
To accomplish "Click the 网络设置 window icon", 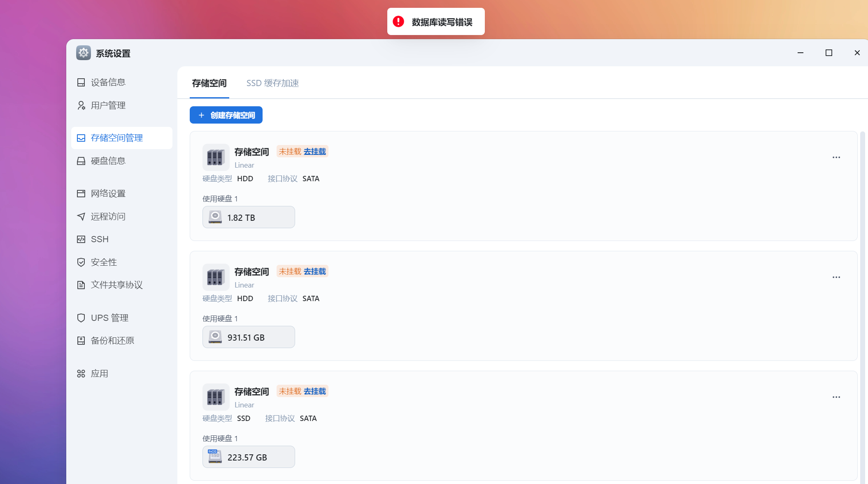I will pos(81,194).
